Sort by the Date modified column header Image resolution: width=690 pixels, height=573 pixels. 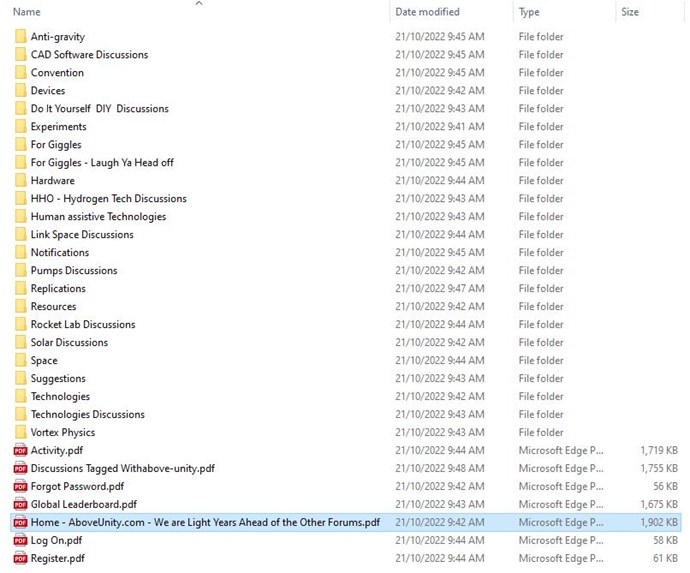click(427, 12)
